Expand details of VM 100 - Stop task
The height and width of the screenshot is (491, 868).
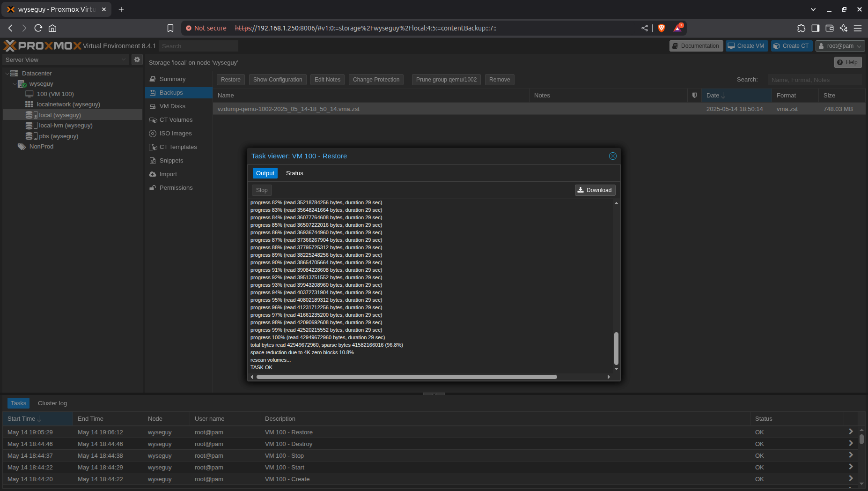pyautogui.click(x=850, y=455)
